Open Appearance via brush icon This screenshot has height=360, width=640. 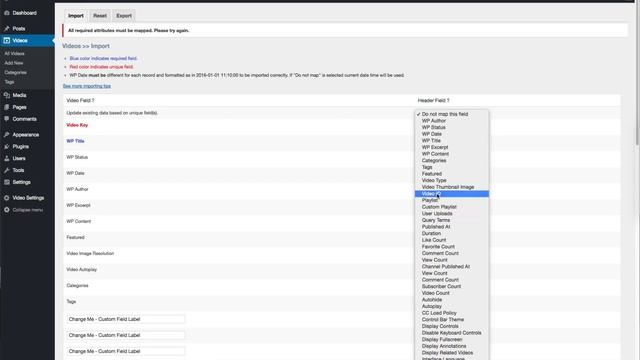[x=7, y=135]
